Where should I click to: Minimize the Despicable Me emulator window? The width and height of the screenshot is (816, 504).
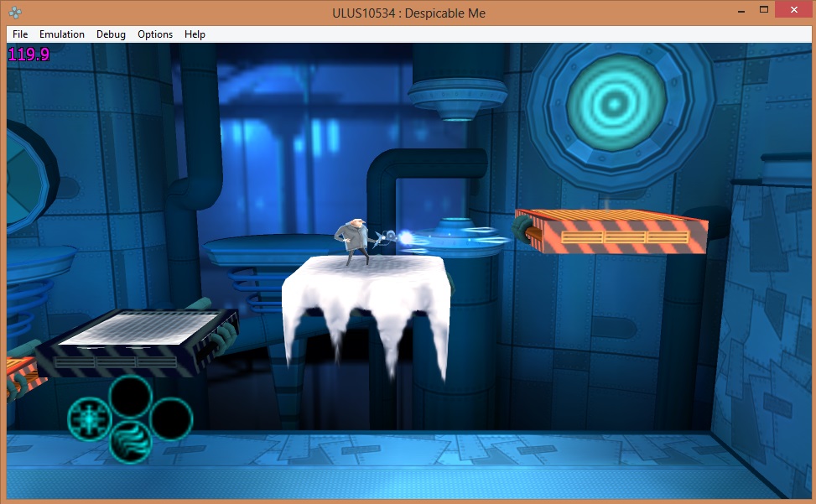[x=741, y=11]
